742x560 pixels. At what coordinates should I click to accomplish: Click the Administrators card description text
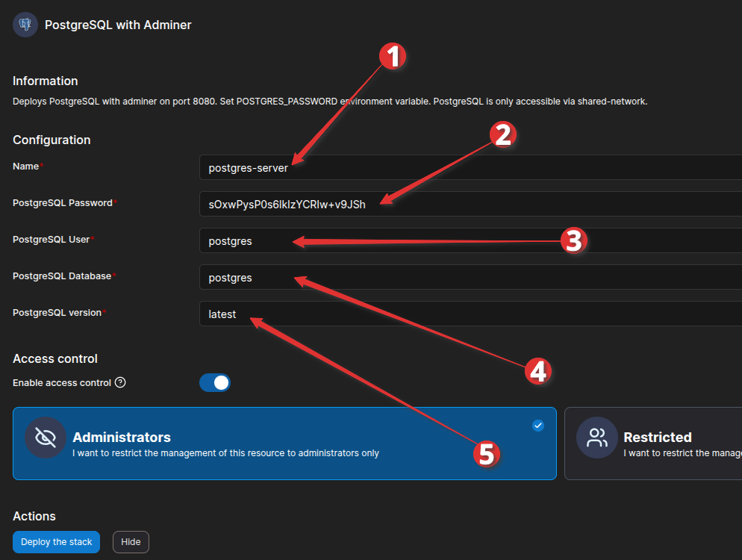225,453
